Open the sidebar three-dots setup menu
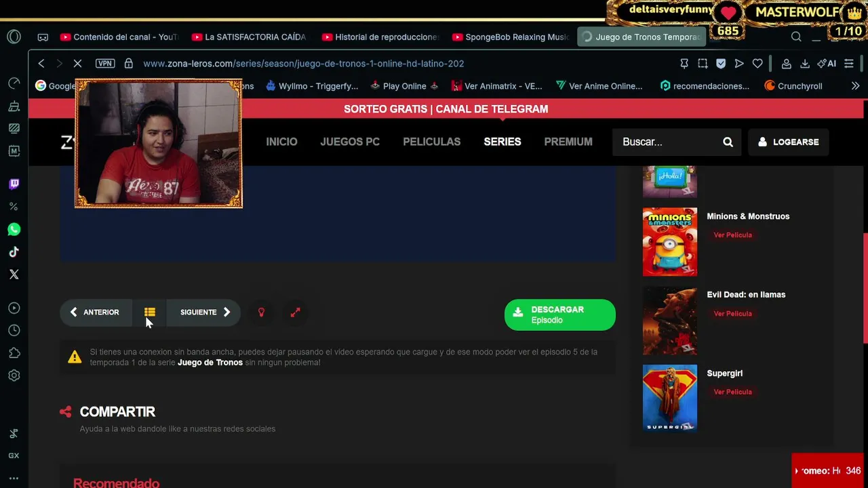Viewport: 868px width, 488px height. [x=14, y=478]
